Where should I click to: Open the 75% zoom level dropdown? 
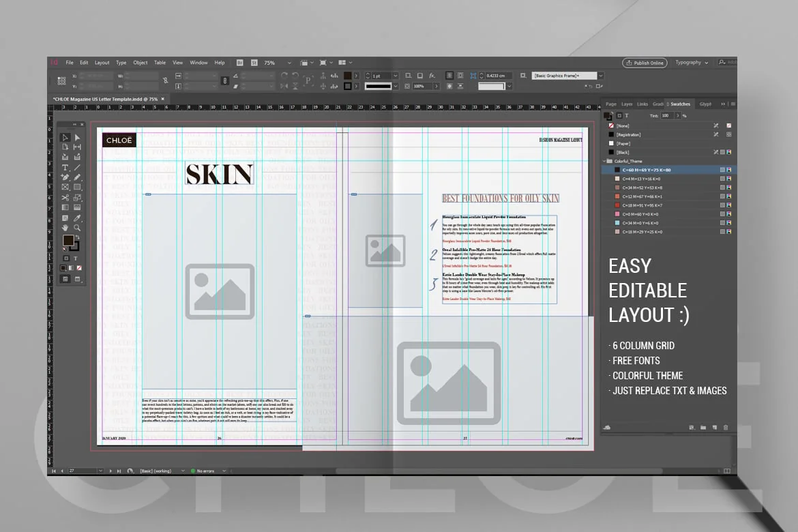[289, 63]
